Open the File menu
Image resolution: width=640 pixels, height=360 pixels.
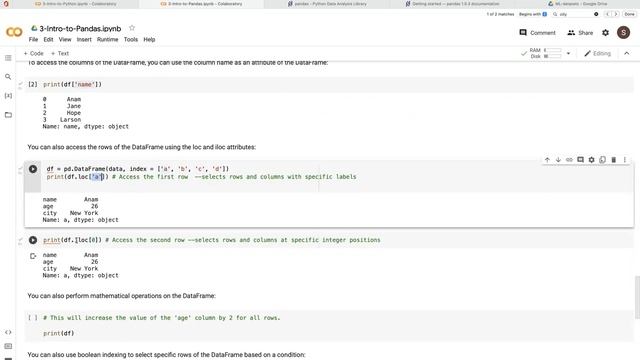point(33,40)
